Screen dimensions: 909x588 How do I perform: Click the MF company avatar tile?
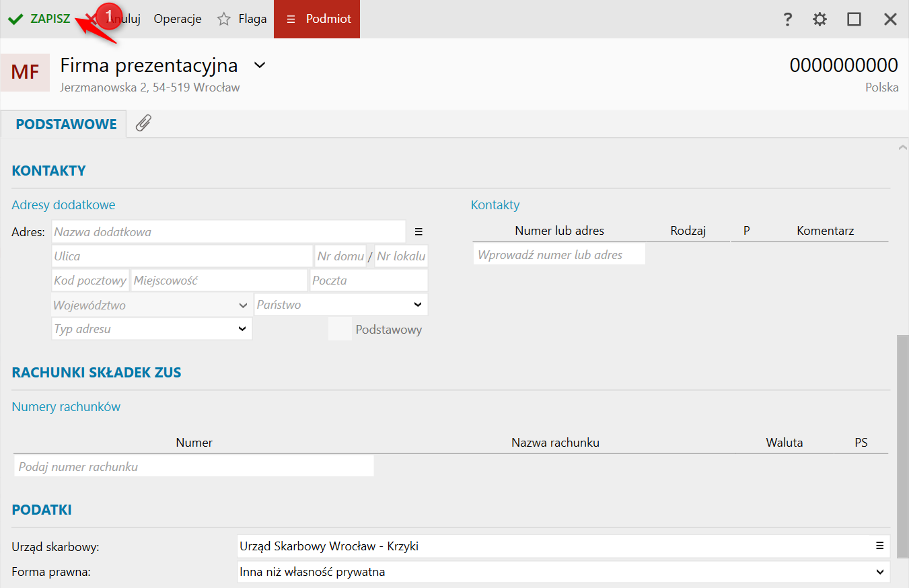point(25,72)
